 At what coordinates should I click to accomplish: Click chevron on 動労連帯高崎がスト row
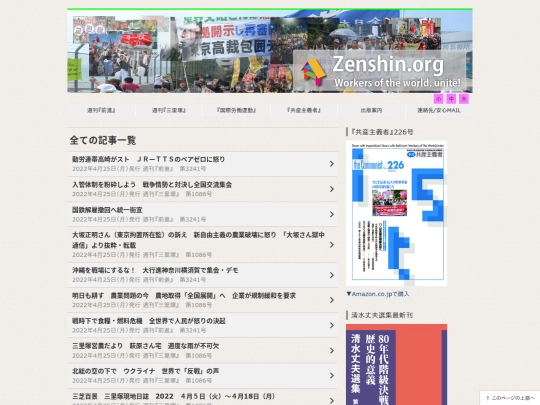332,164
